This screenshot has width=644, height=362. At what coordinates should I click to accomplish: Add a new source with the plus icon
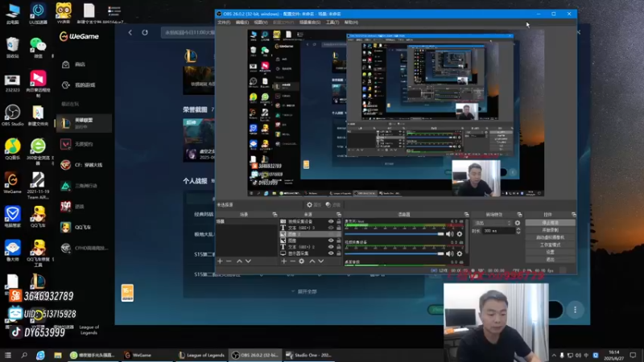(x=284, y=261)
